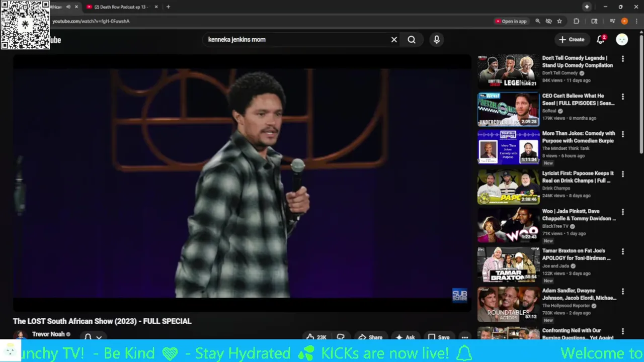
Task: Click the Share button
Action: (370, 337)
